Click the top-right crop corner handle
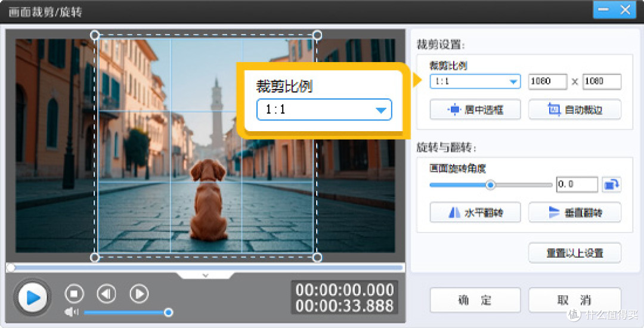Screen dimensions: 644x328 (317, 35)
